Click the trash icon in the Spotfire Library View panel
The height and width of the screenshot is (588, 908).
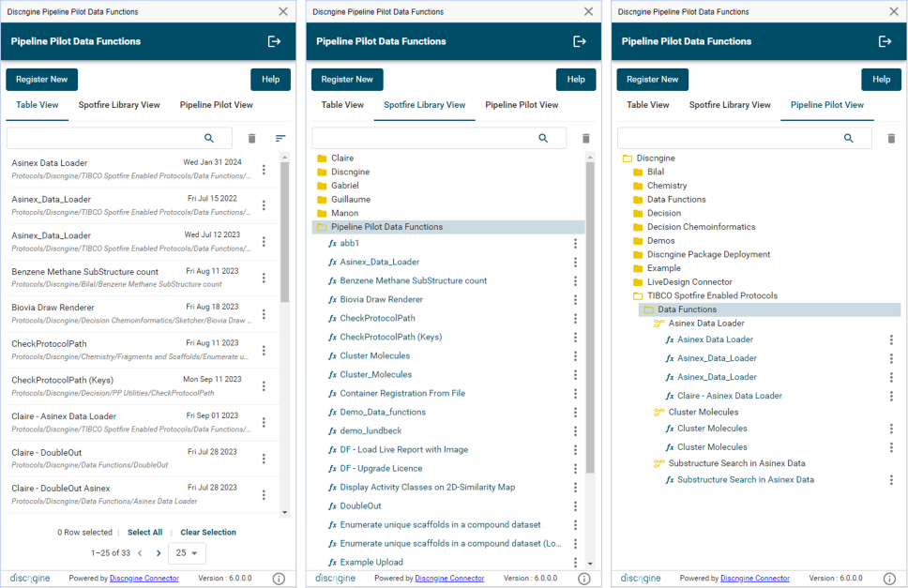[x=586, y=138]
